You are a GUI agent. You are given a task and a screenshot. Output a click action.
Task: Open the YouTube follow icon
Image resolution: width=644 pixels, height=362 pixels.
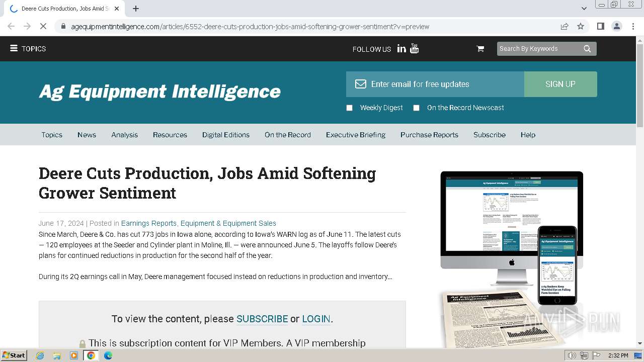(x=415, y=49)
